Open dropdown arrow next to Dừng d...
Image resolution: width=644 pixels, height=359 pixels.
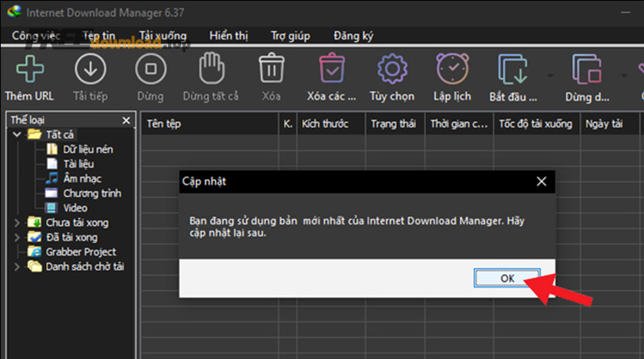(x=624, y=76)
